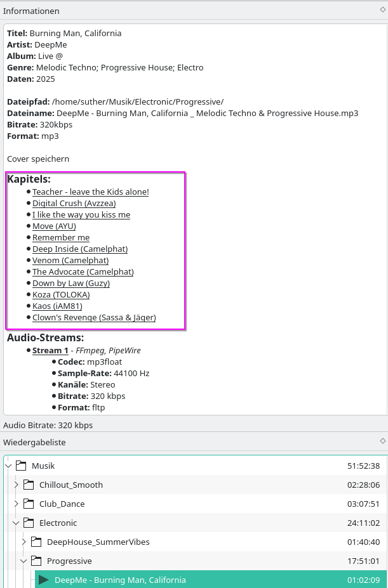Expand the DeepHouse_SummerVibes folder
This screenshot has width=388, height=588.
point(23,542)
